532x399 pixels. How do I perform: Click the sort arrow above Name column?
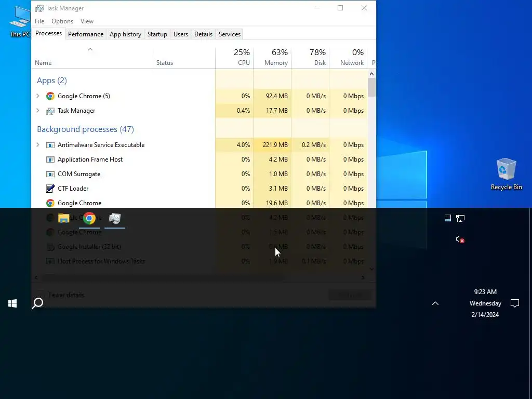(90, 49)
